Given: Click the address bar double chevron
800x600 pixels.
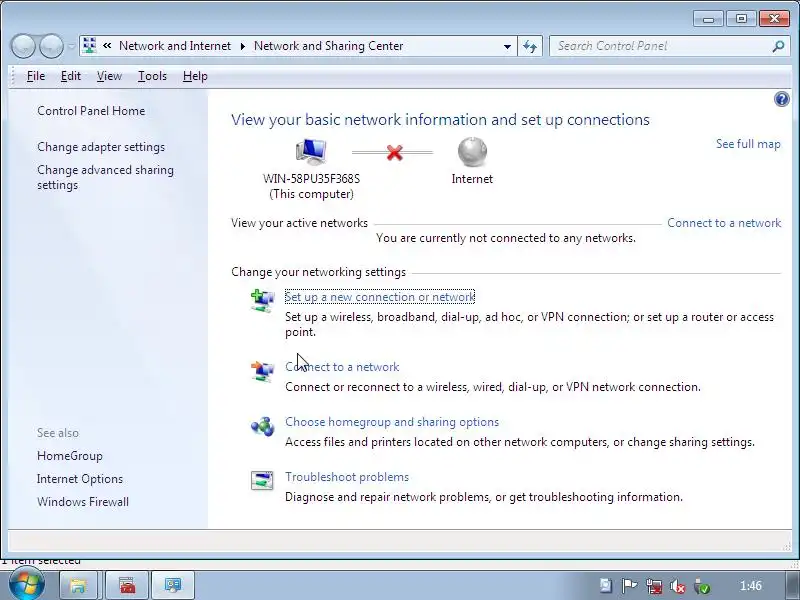Looking at the screenshot, I should tap(107, 46).
